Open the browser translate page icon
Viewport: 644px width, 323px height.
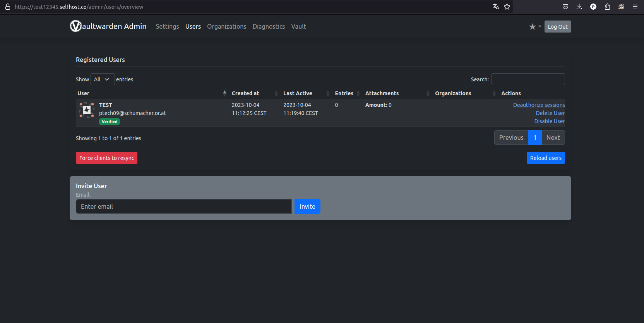(x=496, y=7)
